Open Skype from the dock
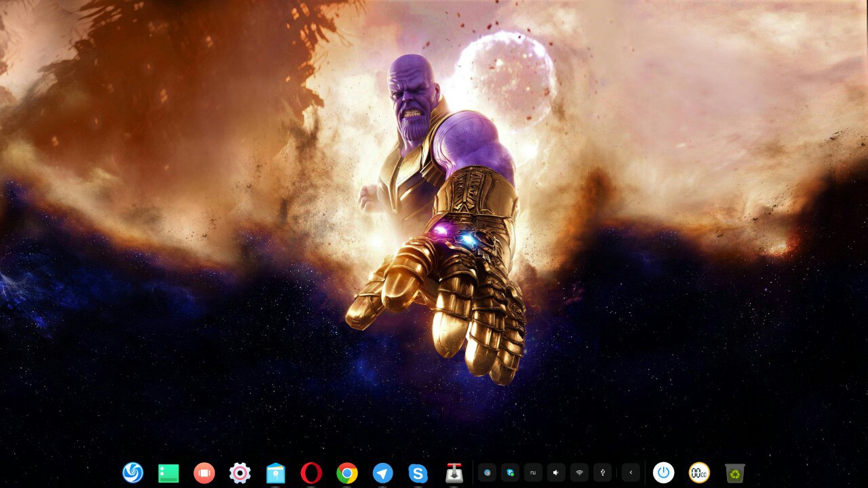The height and width of the screenshot is (488, 868). tap(418, 472)
